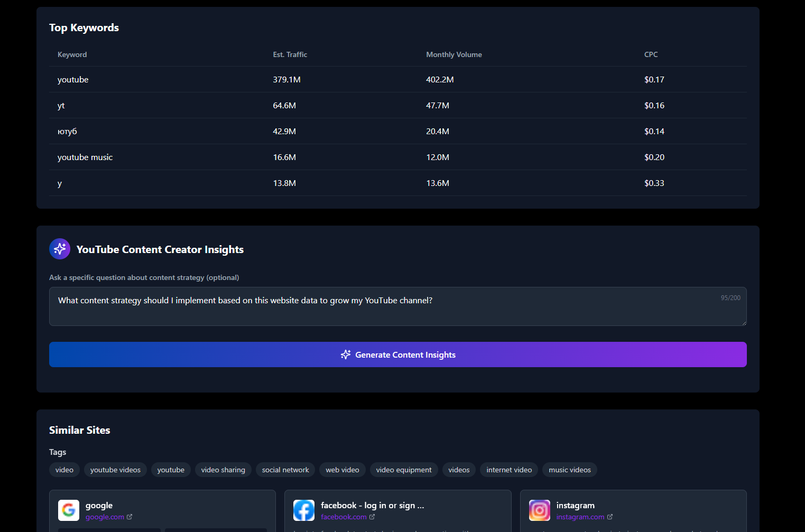Click the 13.8M traffic value
The width and height of the screenshot is (805, 532).
284,183
